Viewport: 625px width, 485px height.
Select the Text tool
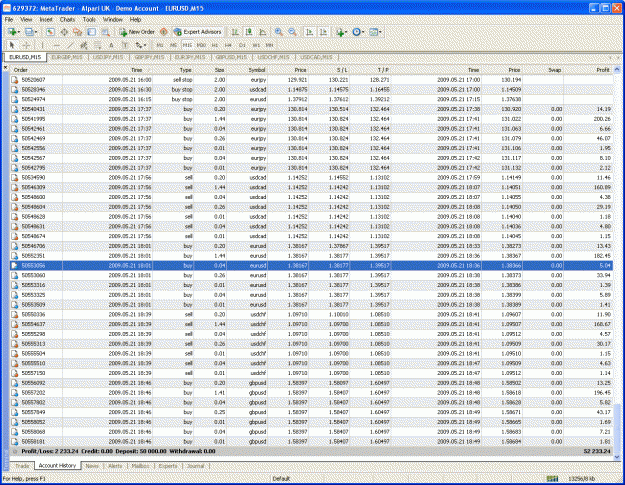pyautogui.click(x=111, y=45)
